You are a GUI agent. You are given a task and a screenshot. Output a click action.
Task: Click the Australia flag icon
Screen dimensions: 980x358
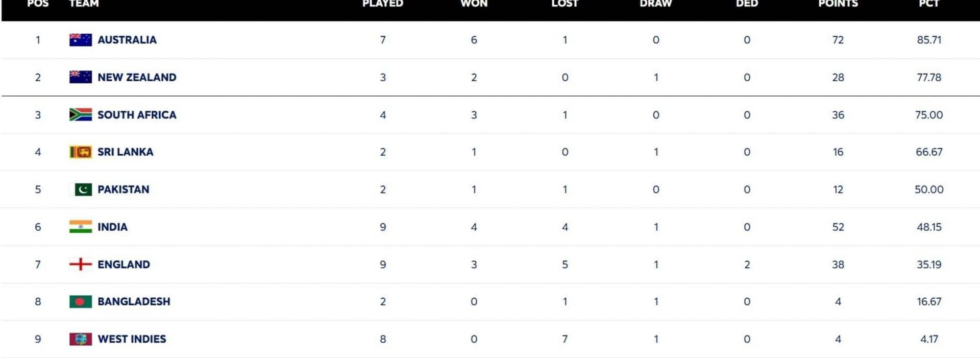click(81, 40)
